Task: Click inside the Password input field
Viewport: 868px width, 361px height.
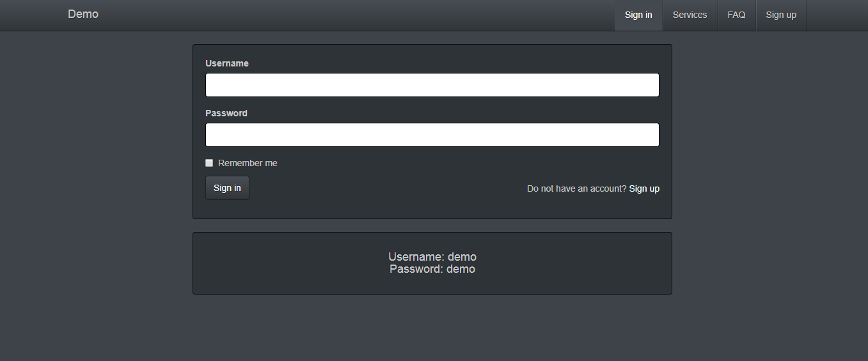Action: click(x=432, y=135)
